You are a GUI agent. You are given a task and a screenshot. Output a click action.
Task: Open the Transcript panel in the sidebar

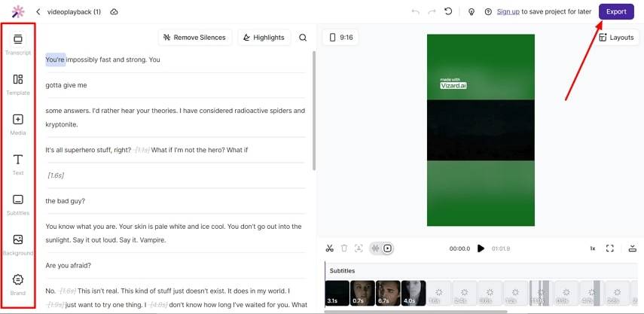pyautogui.click(x=18, y=44)
